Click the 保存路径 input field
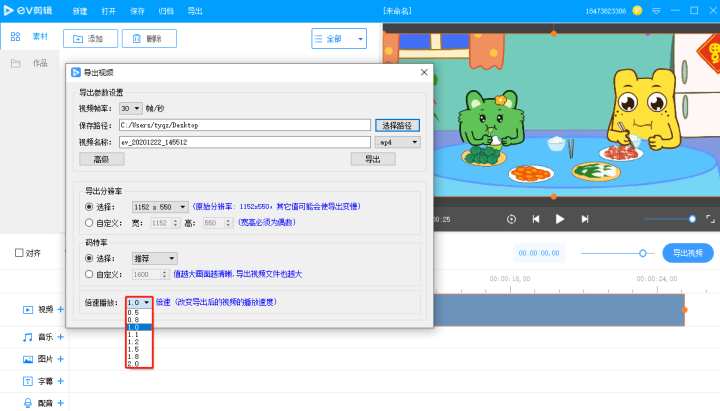This screenshot has height=411, width=720. tap(245, 125)
